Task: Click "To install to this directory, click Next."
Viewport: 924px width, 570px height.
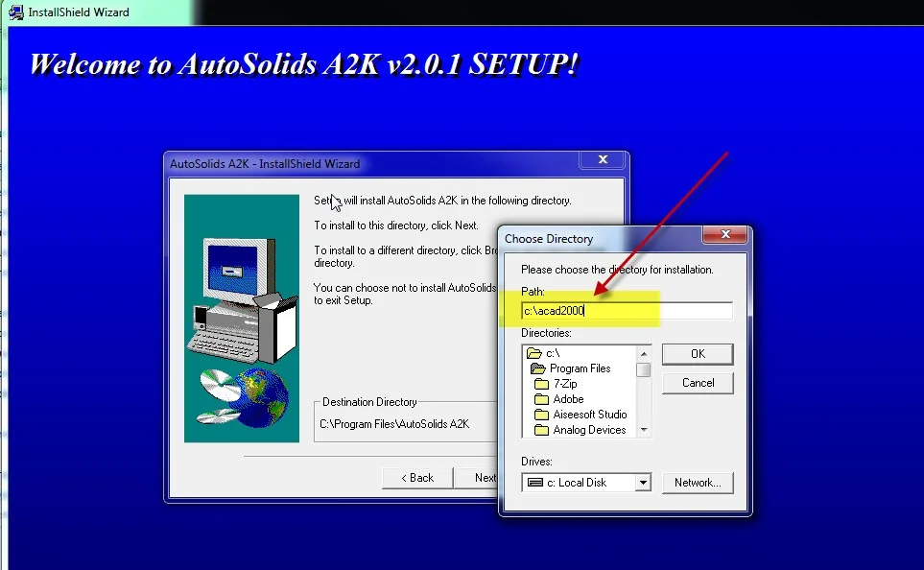Action: coord(396,226)
